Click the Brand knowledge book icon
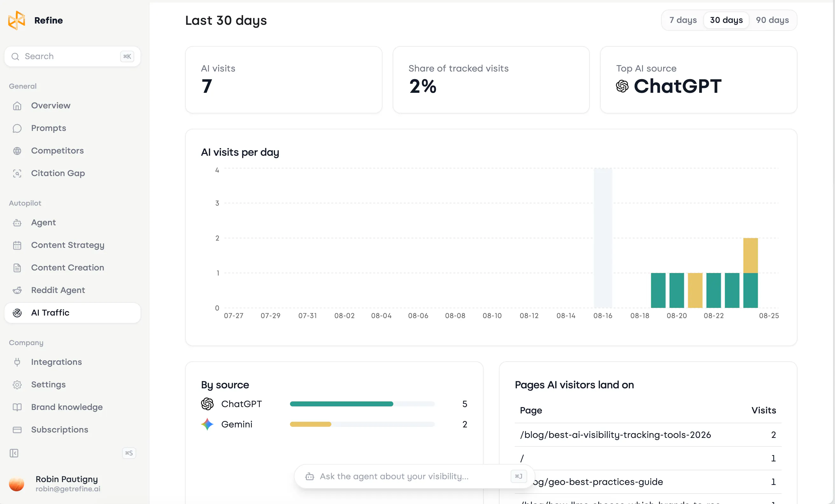 point(17,407)
